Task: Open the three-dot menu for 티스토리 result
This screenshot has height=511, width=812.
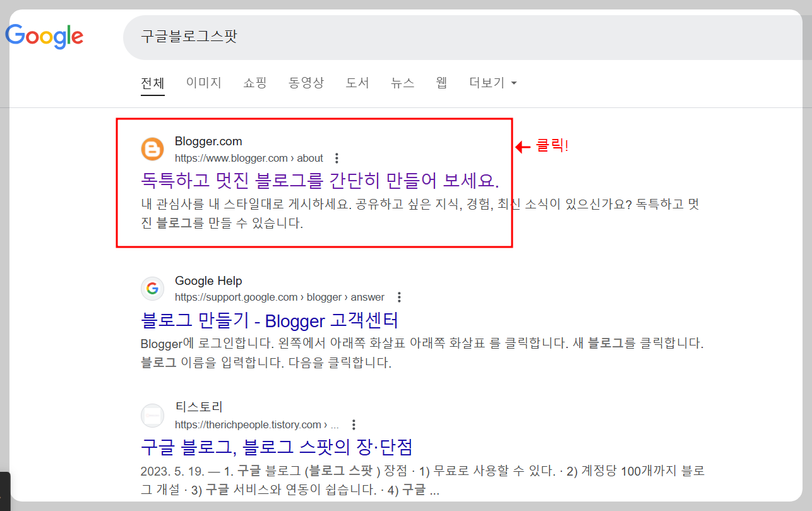Action: click(354, 424)
